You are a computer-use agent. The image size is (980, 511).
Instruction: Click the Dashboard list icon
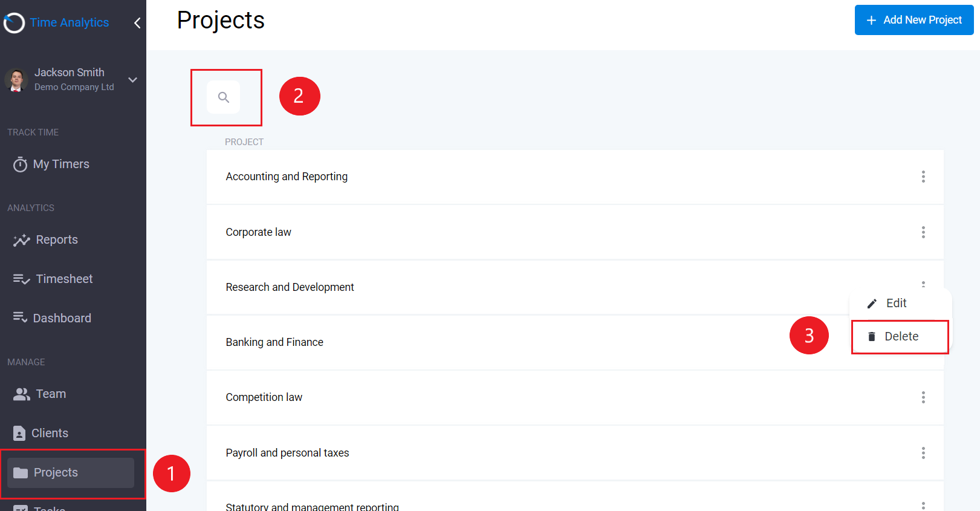pyautogui.click(x=21, y=317)
